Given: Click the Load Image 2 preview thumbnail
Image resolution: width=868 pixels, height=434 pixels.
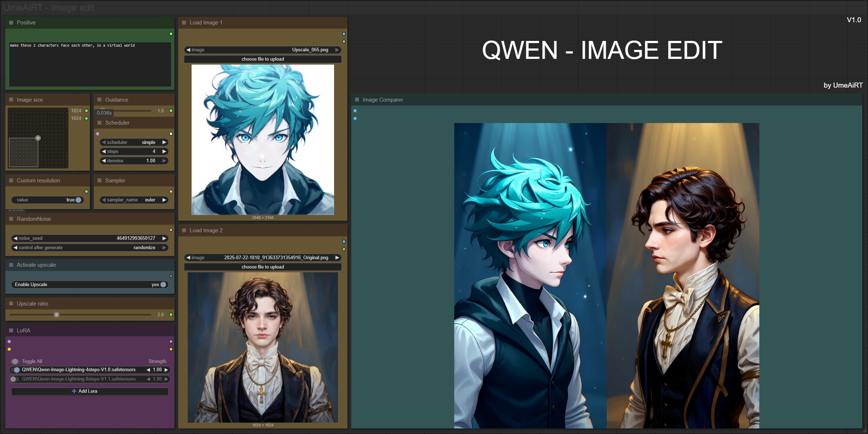Looking at the screenshot, I should pos(263,347).
